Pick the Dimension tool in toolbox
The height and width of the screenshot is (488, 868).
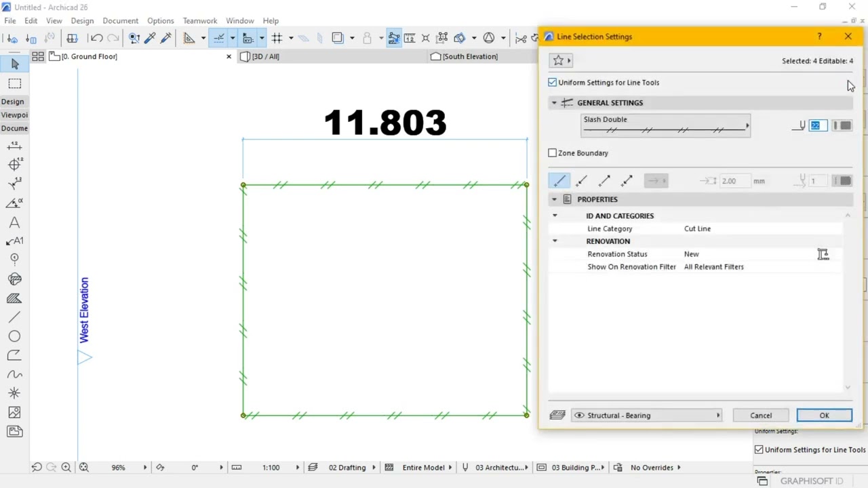point(14,146)
